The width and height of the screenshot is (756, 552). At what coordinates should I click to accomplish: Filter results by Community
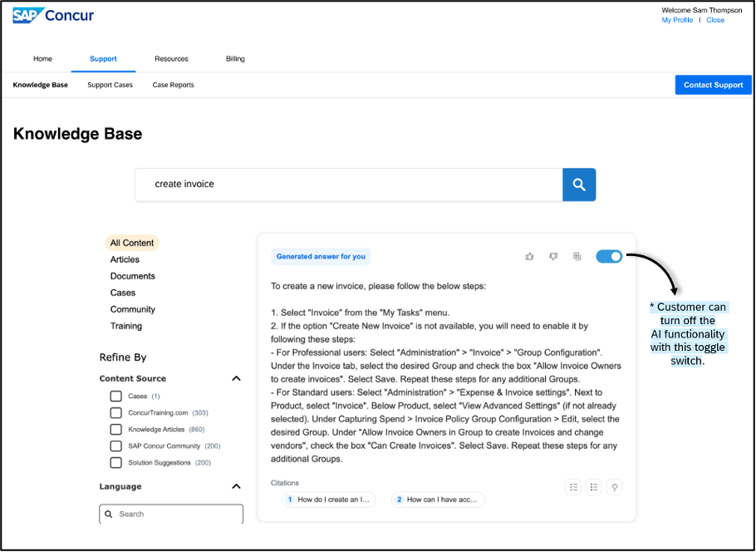tap(133, 309)
